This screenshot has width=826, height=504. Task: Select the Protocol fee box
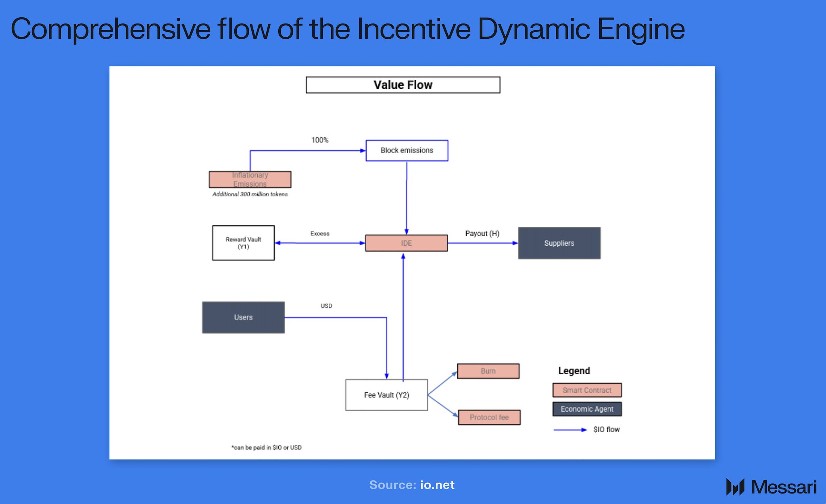tap(489, 417)
